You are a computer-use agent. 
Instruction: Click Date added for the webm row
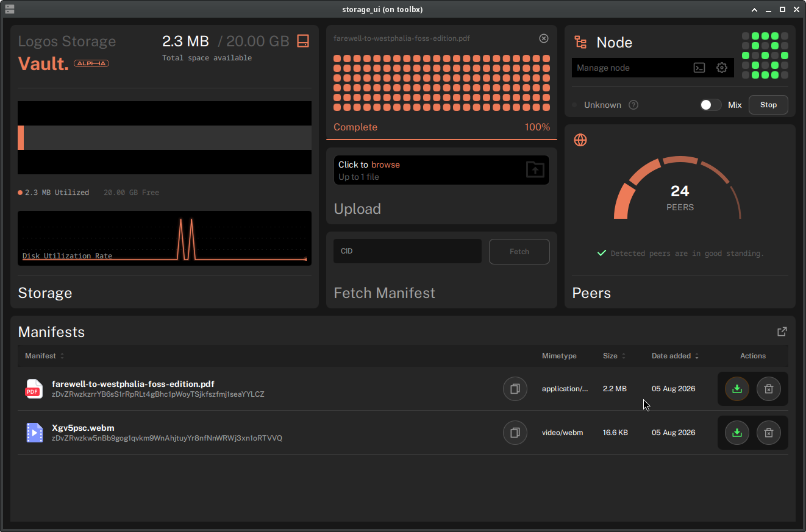pos(673,433)
